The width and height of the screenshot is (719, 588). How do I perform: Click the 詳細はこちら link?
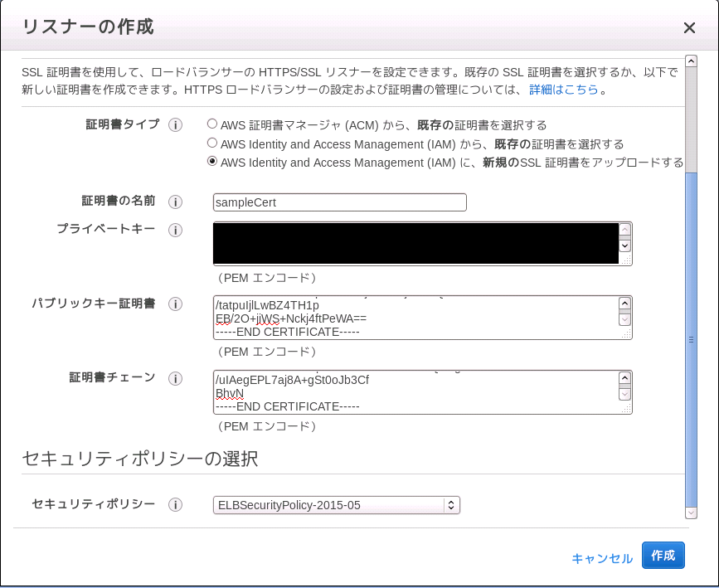[x=563, y=90]
